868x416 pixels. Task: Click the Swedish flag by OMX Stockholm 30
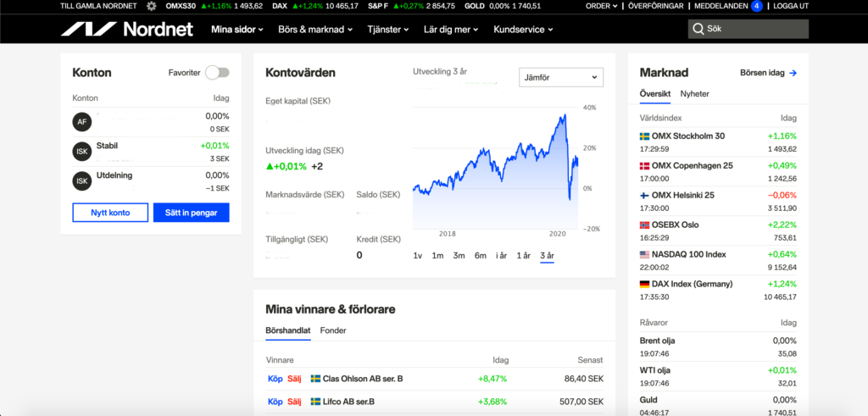pos(644,136)
